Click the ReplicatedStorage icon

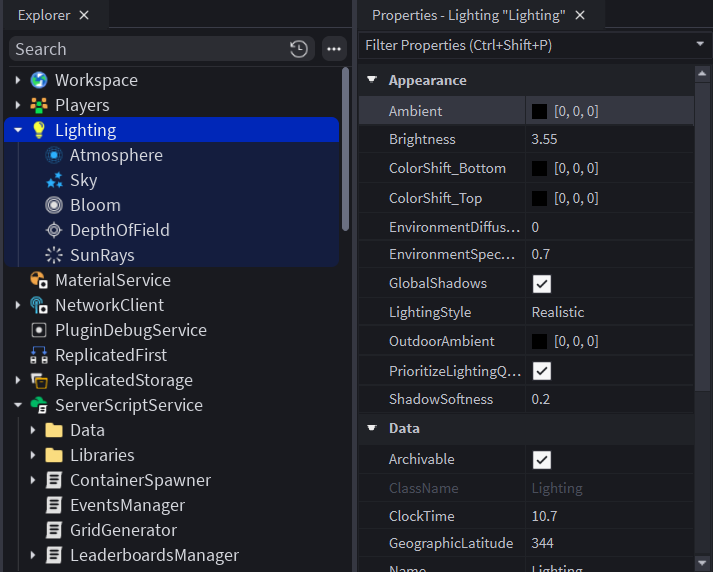pyautogui.click(x=39, y=380)
